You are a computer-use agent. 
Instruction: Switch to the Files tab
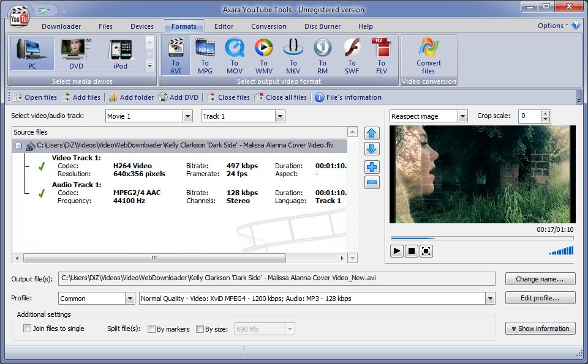click(x=105, y=26)
